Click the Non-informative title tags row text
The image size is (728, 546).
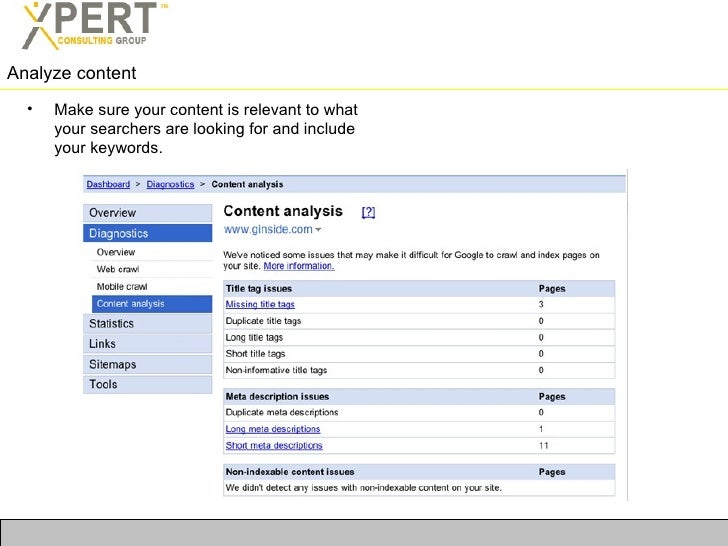[276, 370]
